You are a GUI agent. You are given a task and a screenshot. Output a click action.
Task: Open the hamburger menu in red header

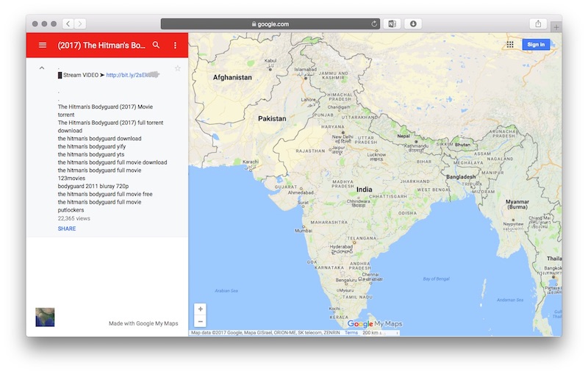pyautogui.click(x=43, y=46)
